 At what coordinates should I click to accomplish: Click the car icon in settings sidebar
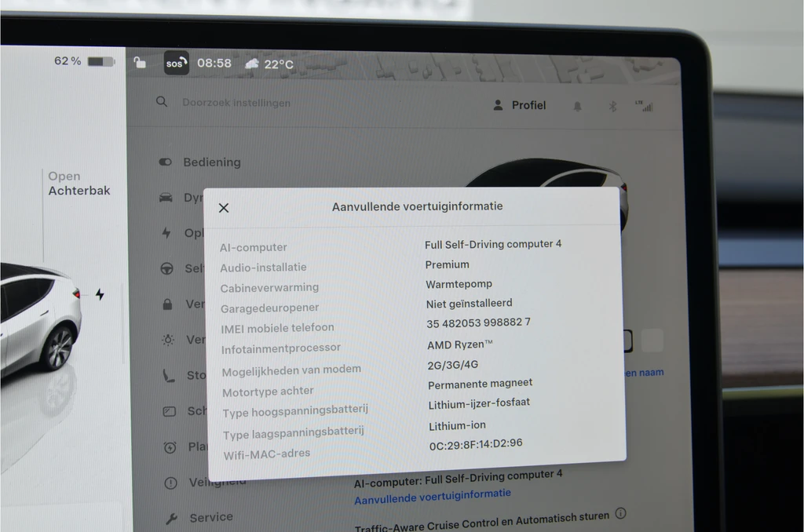coord(166,197)
